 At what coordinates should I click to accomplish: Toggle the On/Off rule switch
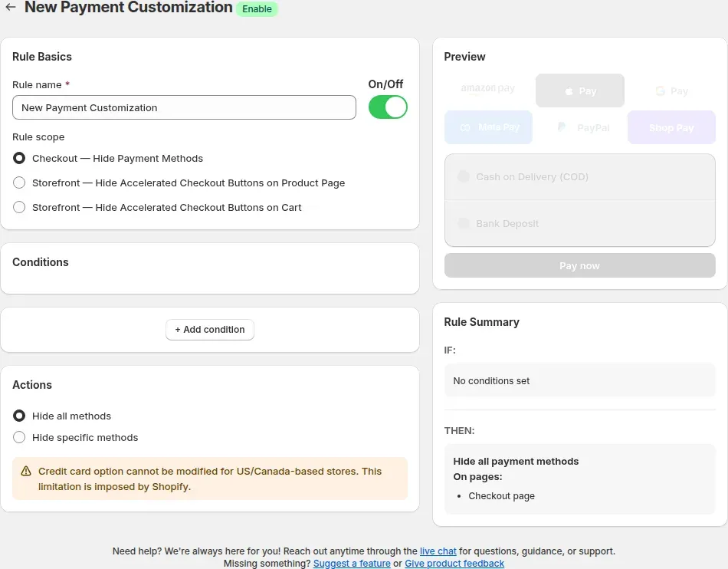pos(388,107)
